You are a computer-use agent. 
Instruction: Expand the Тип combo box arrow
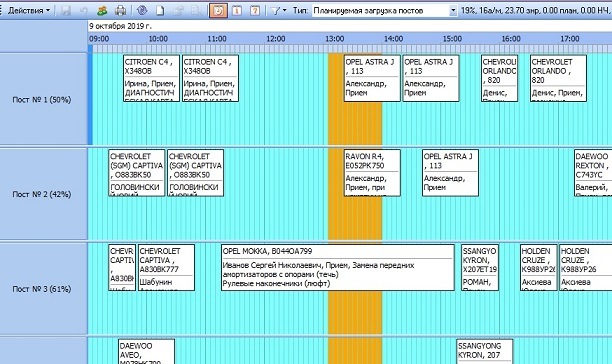[x=453, y=11]
